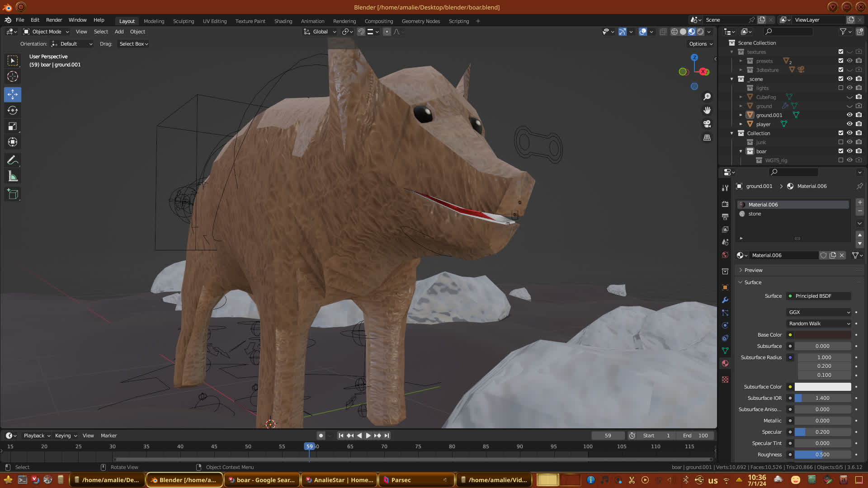The height and width of the screenshot is (488, 868).
Task: Activate the Annotate pencil tool
Action: pos(13,160)
